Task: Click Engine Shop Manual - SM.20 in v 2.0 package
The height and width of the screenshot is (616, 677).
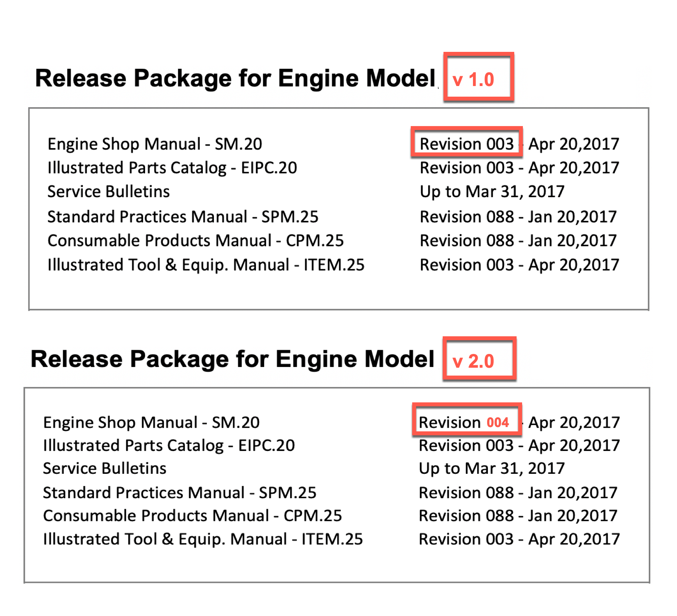Action: (151, 422)
